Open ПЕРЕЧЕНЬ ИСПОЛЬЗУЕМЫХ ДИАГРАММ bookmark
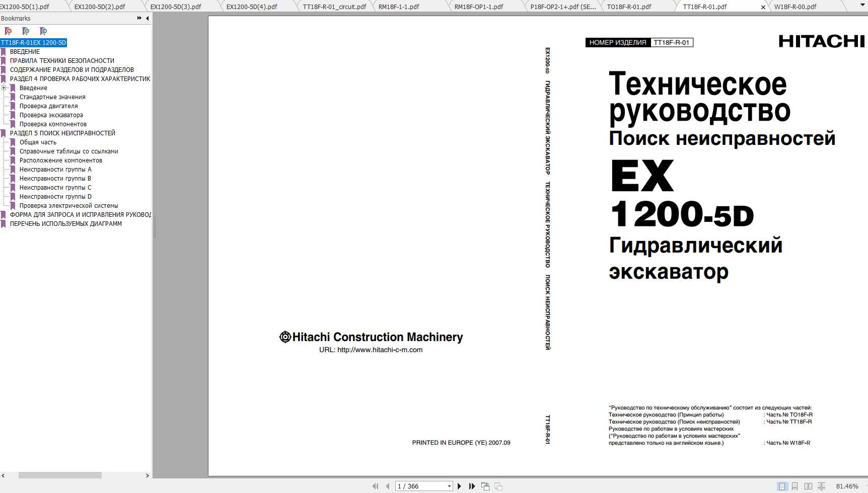Viewport: 868px width, 493px height. click(x=66, y=223)
